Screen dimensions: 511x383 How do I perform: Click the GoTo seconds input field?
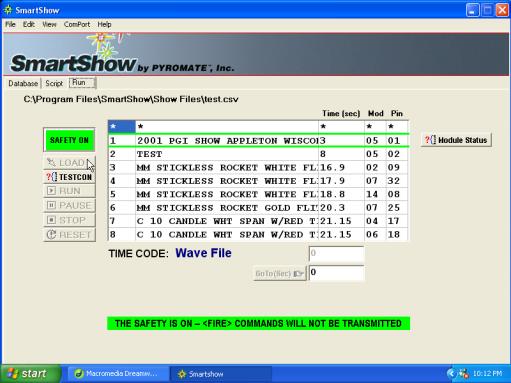336,273
